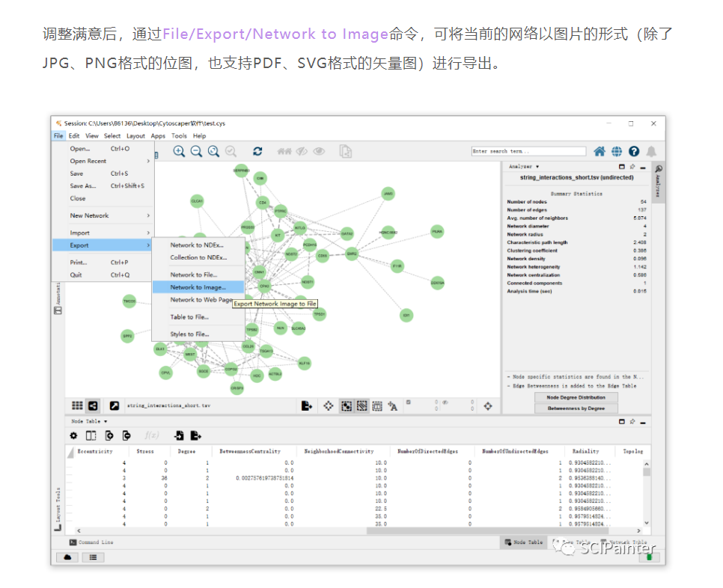Open the Layout menu
Screen dimensions: 723x588
tap(135, 136)
